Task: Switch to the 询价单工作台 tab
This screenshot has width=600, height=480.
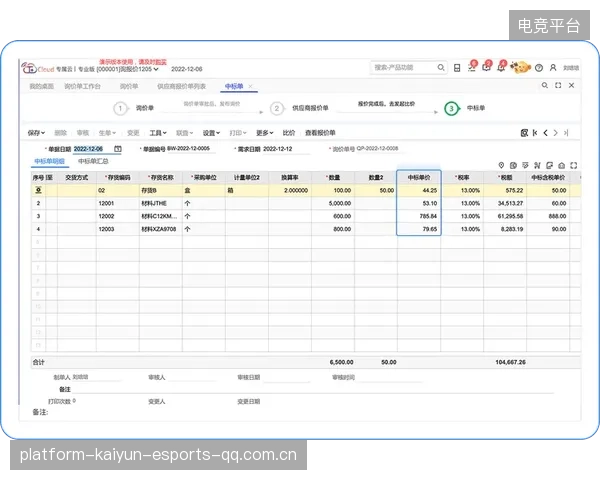Action: coord(82,86)
